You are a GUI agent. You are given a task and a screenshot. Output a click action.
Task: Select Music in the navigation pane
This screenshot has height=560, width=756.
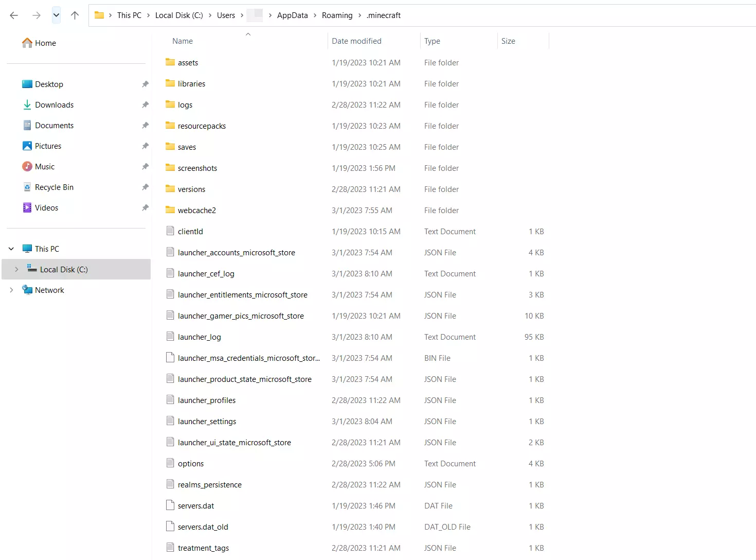[x=45, y=166]
